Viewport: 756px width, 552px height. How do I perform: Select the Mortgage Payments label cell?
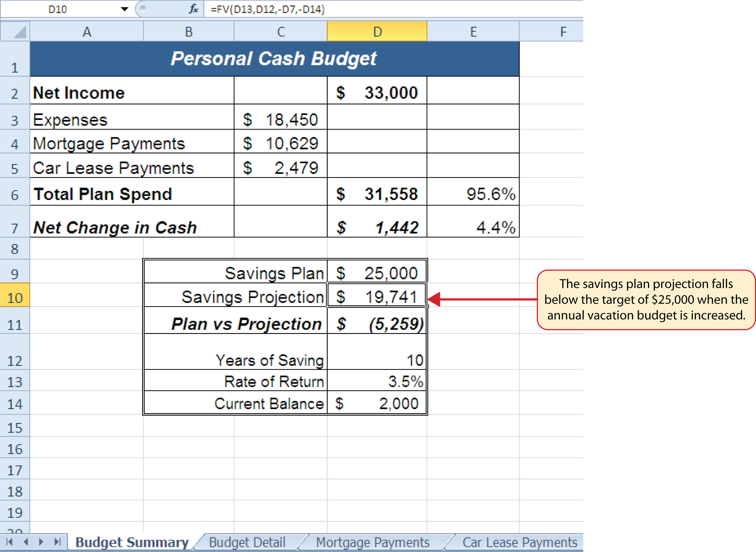click(x=132, y=141)
